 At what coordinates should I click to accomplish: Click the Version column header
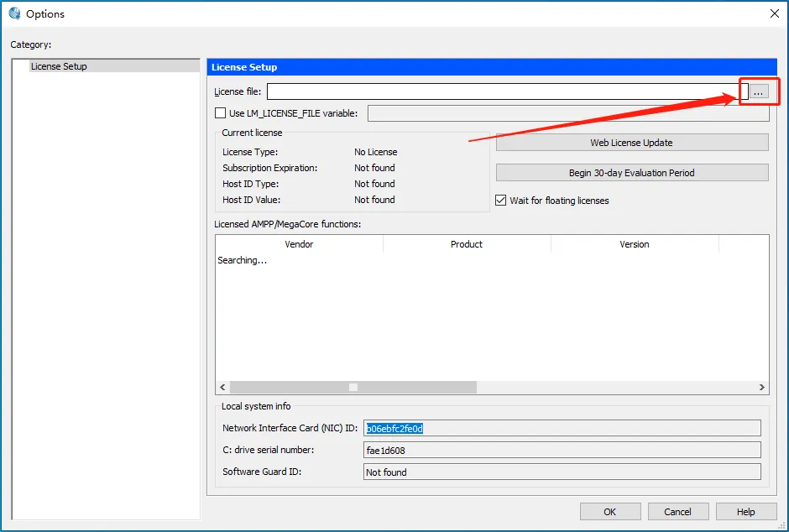(x=635, y=244)
